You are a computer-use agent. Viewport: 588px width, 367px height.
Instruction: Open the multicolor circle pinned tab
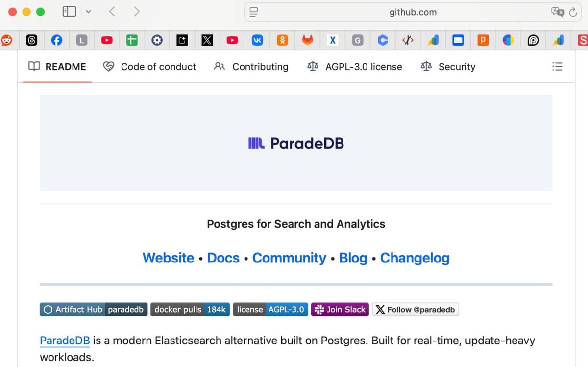508,40
